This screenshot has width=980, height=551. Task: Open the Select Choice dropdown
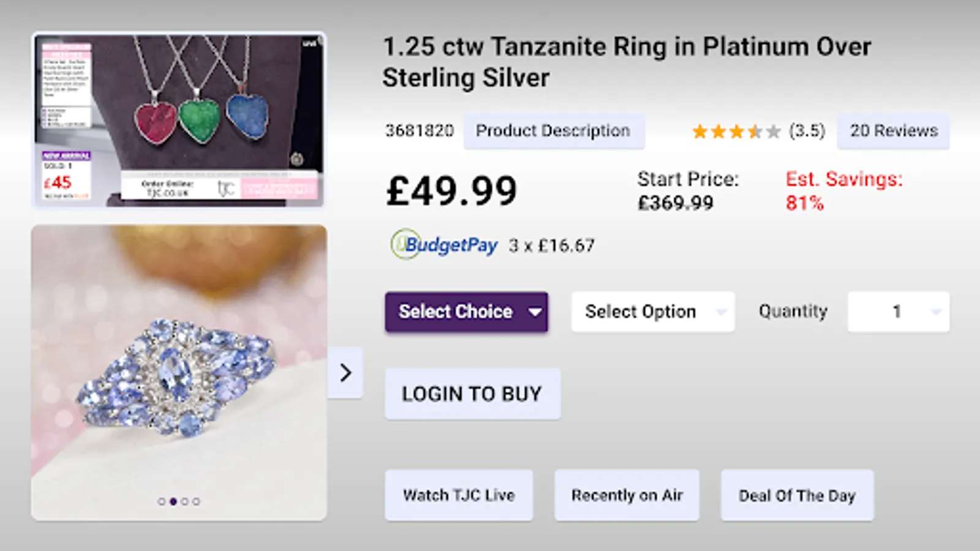click(x=466, y=312)
